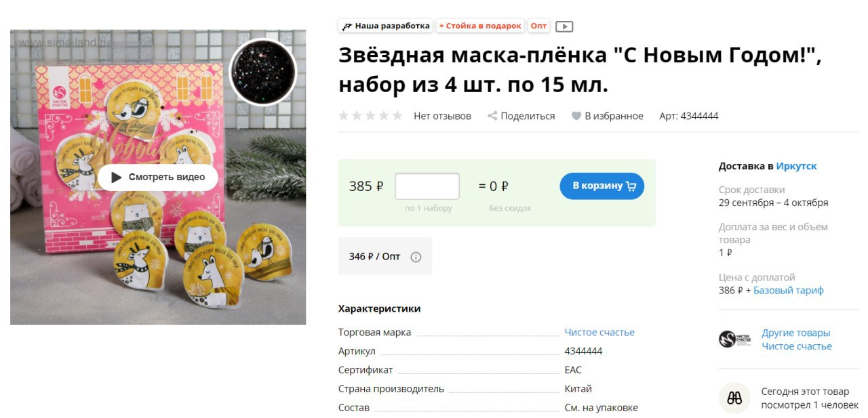868x418 pixels.
Task: Click the info icon beside 346 ₽ / Опт
Action: (x=416, y=257)
